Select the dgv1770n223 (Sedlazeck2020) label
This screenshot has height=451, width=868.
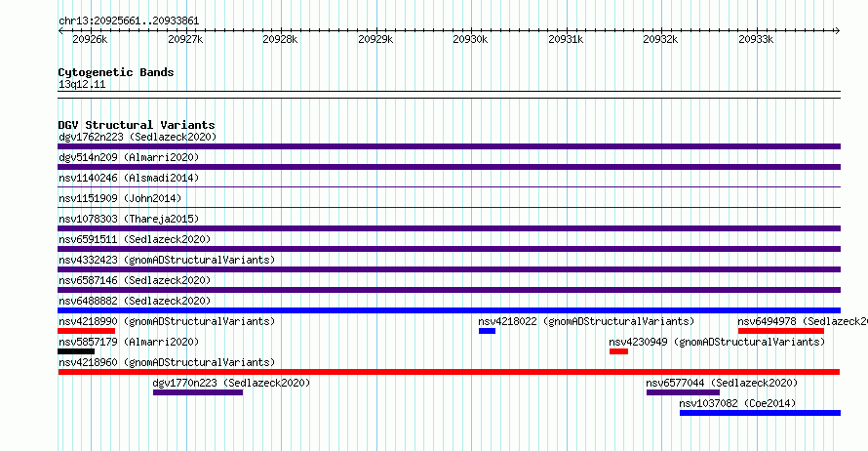coord(231,383)
